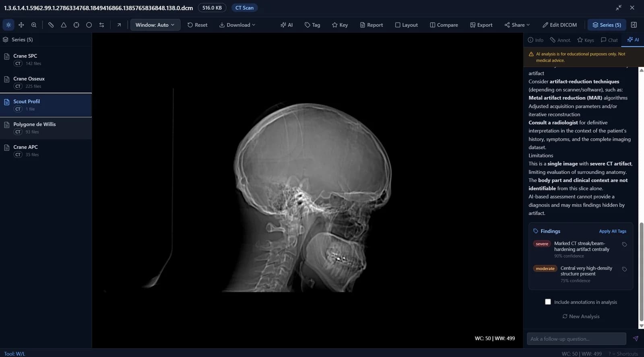Mark image with Key button
The image size is (644, 357).
340,25
